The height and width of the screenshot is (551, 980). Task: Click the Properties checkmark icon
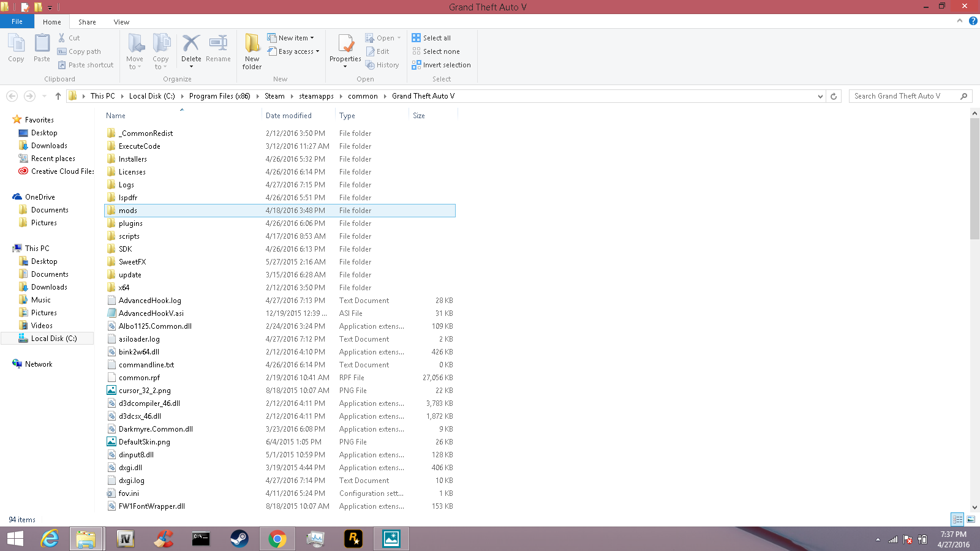click(345, 43)
